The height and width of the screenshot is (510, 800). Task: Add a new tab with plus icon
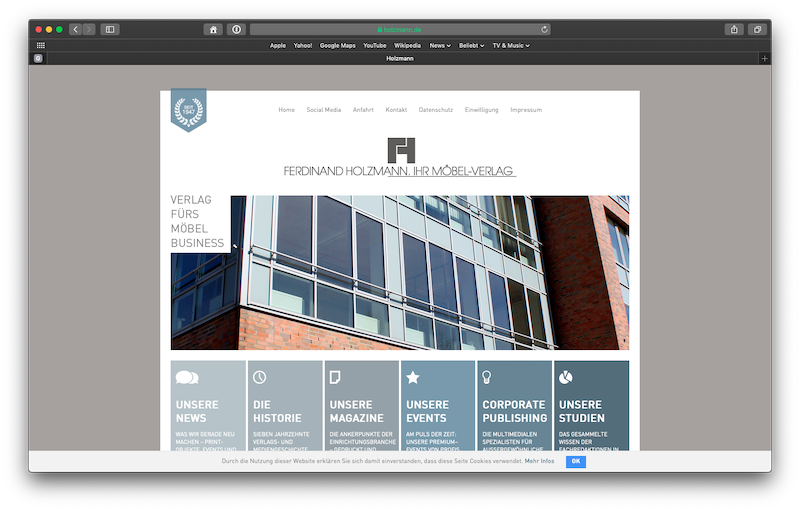pyautogui.click(x=764, y=59)
